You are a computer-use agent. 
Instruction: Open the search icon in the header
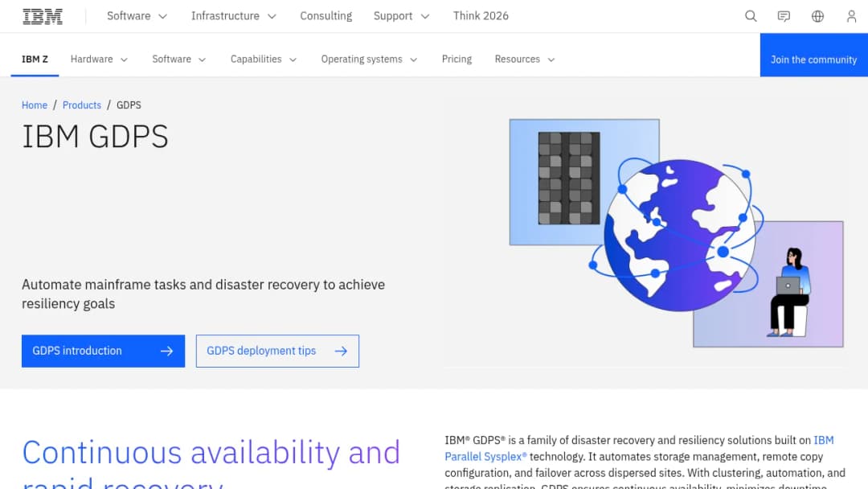[751, 16]
